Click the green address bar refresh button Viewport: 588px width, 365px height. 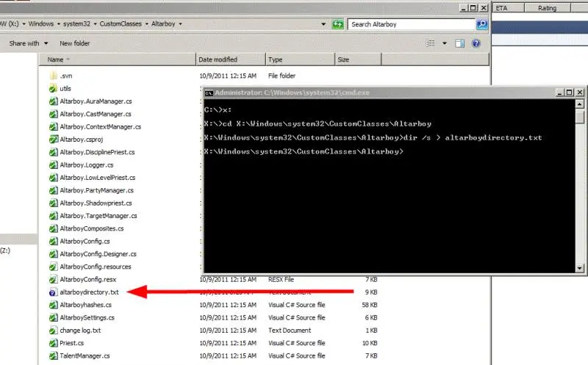[338, 24]
